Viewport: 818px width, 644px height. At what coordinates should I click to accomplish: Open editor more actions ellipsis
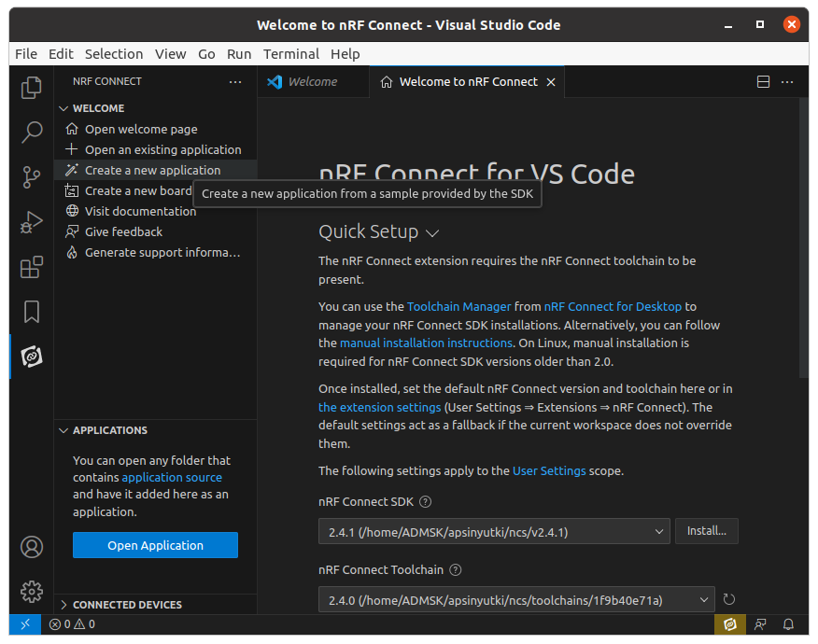click(787, 82)
